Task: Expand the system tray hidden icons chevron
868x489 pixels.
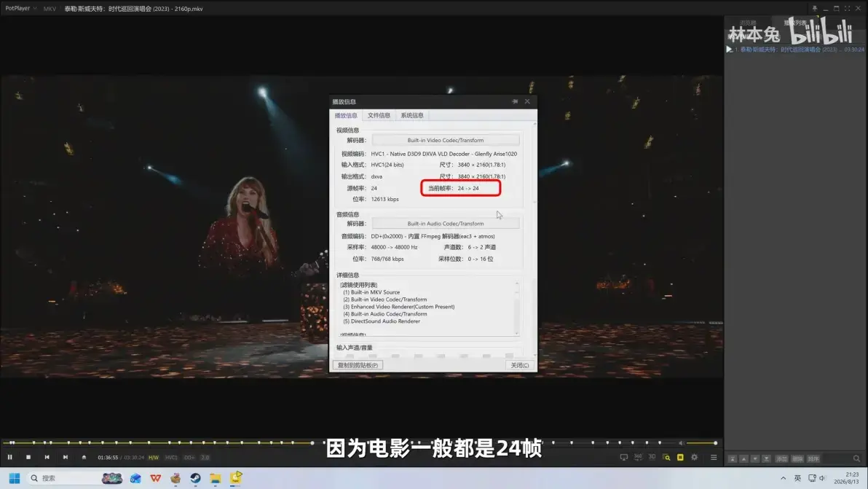Action: tap(783, 478)
